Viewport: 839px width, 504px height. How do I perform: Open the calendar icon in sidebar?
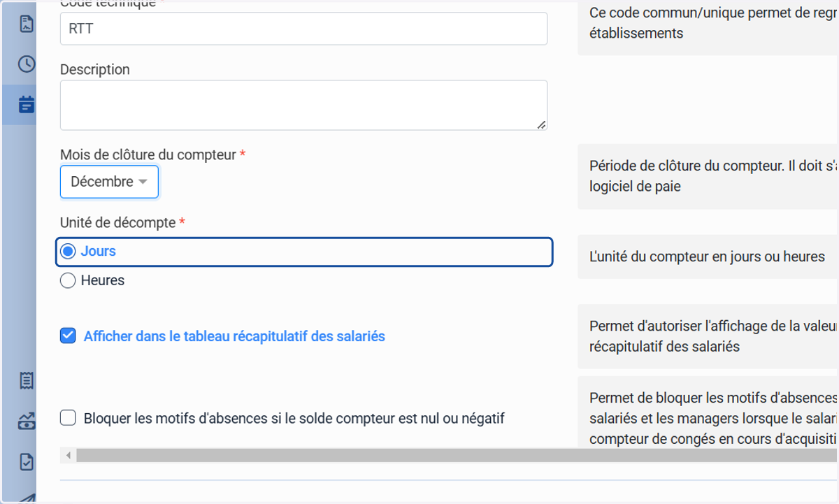(x=26, y=105)
